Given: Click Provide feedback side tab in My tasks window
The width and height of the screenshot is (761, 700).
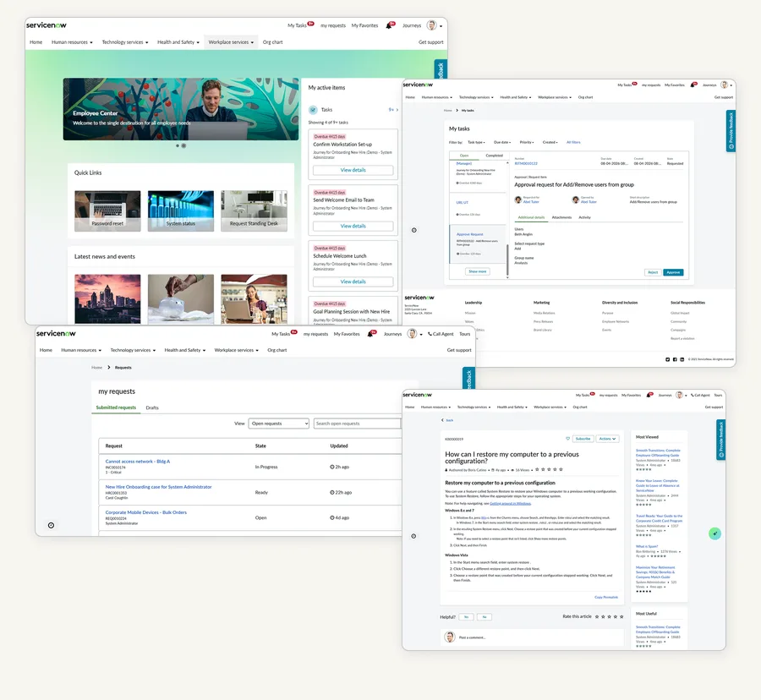Looking at the screenshot, I should 731,131.
